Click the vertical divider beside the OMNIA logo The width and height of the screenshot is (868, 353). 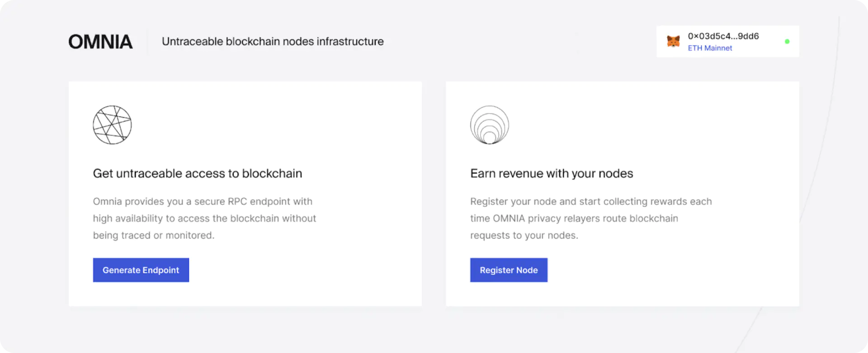coord(147,42)
